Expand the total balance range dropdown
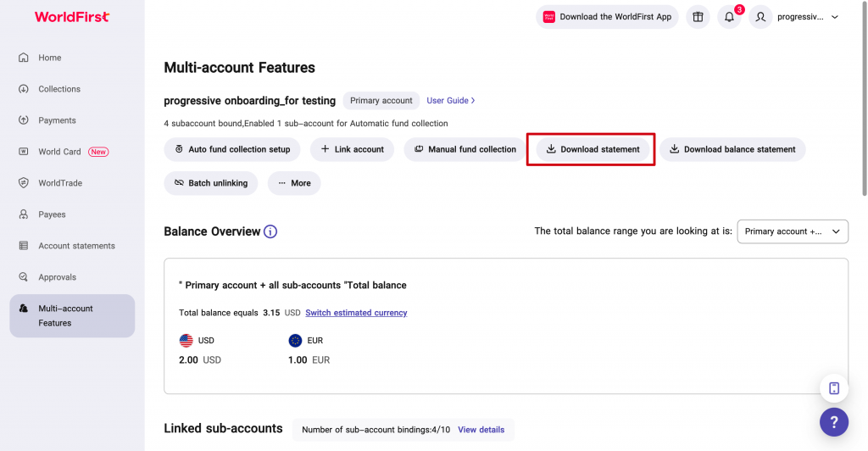 click(x=793, y=231)
